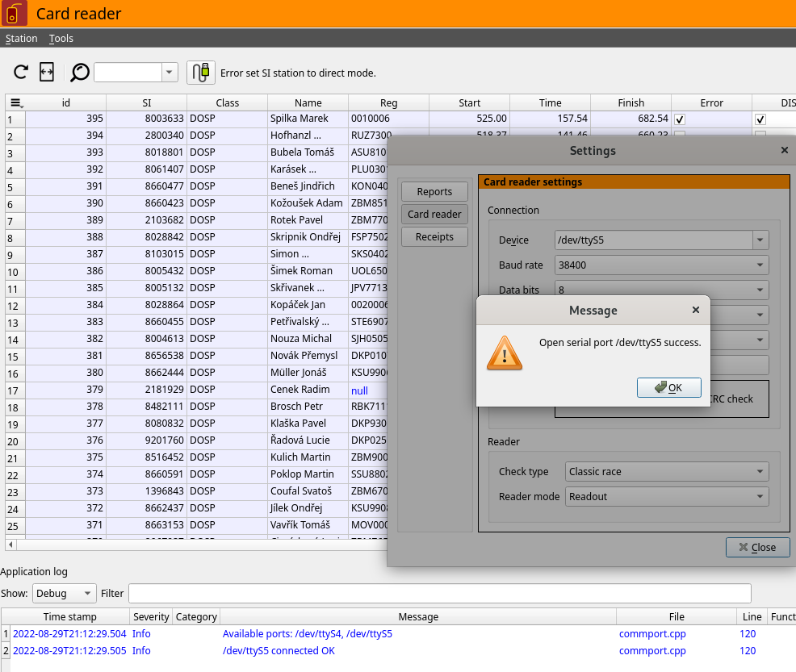The width and height of the screenshot is (796, 672).
Task: Select the blue null Reg cell
Action: coord(369,390)
